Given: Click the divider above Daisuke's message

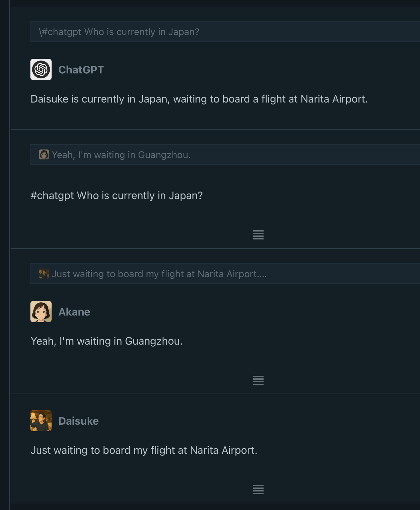Looking at the screenshot, I should click(x=215, y=394).
